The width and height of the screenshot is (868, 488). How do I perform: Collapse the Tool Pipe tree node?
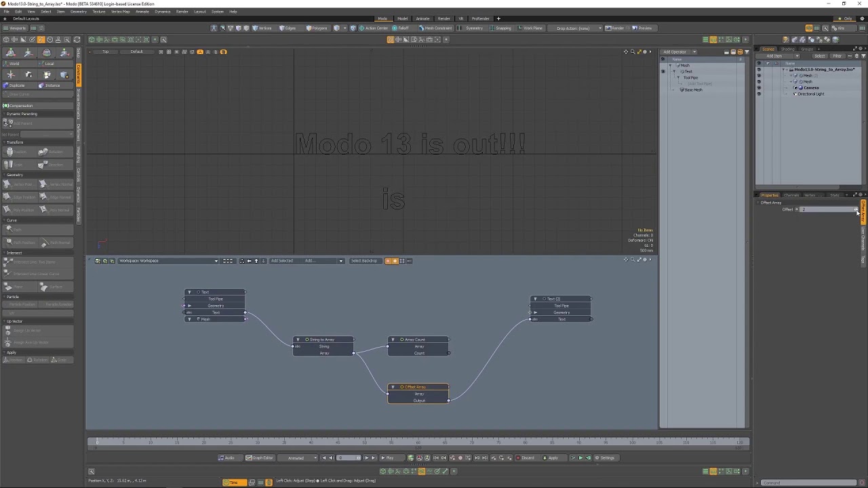pos(678,78)
